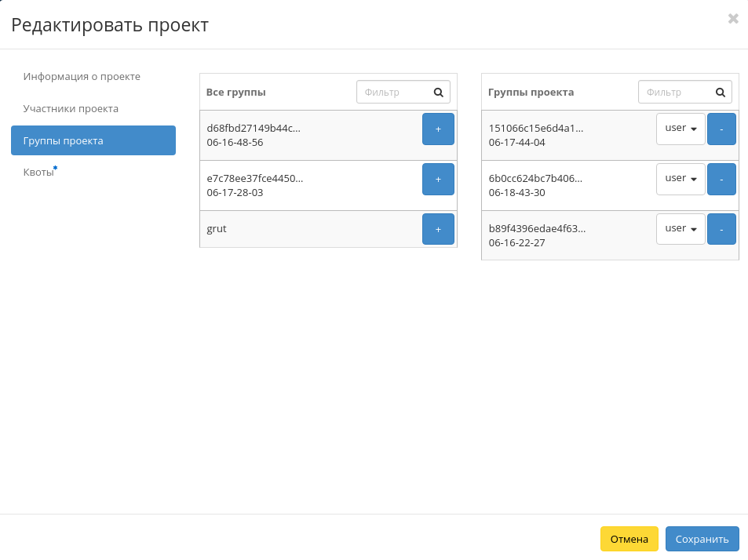Viewport: 748px width, 560px height.
Task: Open role dropdown for group 151066c15e6d4a1
Action: point(680,129)
